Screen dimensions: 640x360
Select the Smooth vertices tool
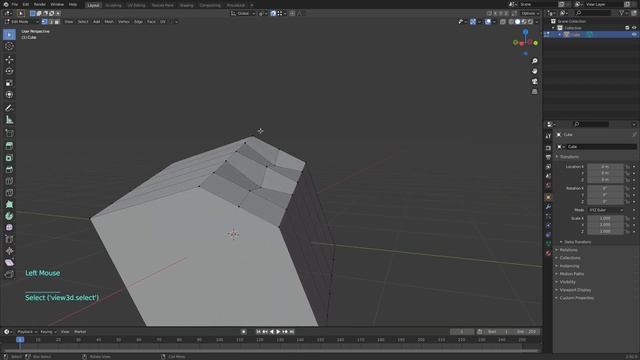point(9,228)
